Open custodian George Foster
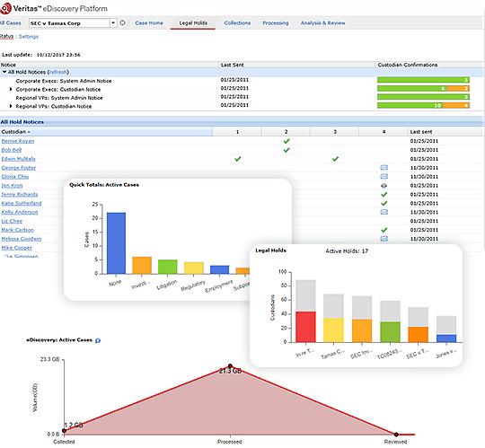This screenshot has width=485, height=448. coord(19,168)
